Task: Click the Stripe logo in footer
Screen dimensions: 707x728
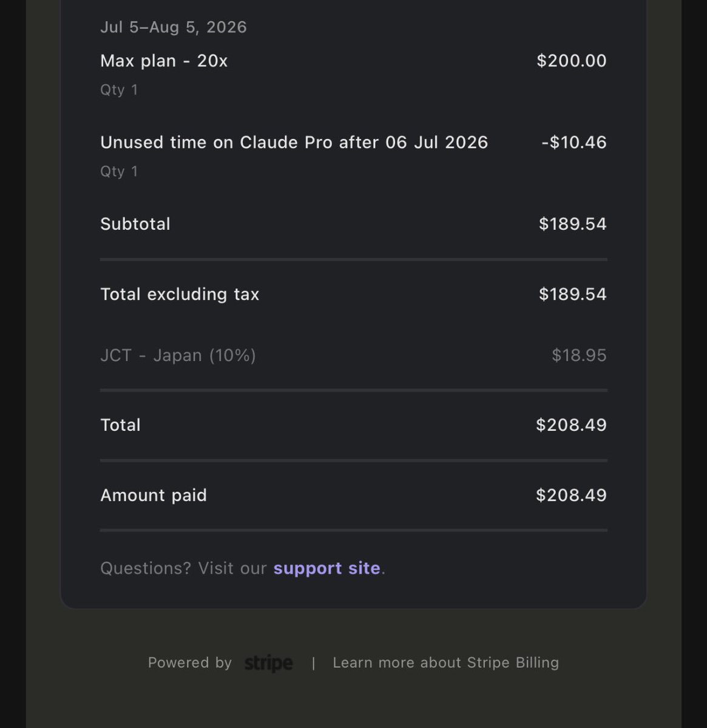Action: tap(269, 663)
